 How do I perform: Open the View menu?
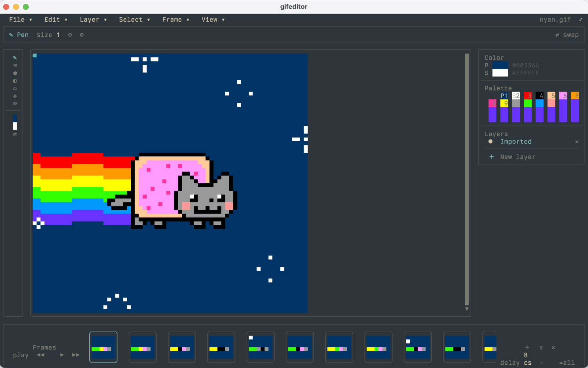(213, 20)
